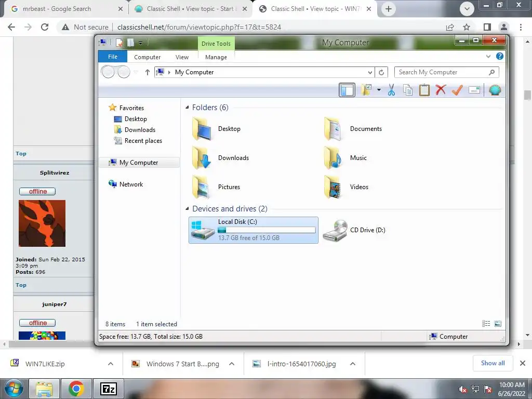Click the Copy pages icon in toolbar
Viewport: 532px width, 399px height.
[408, 90]
